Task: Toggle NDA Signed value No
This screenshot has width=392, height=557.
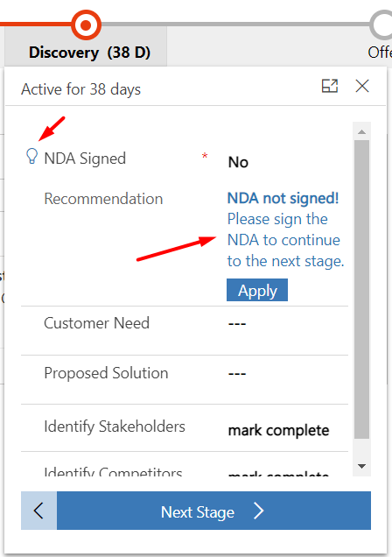Action: (x=238, y=162)
